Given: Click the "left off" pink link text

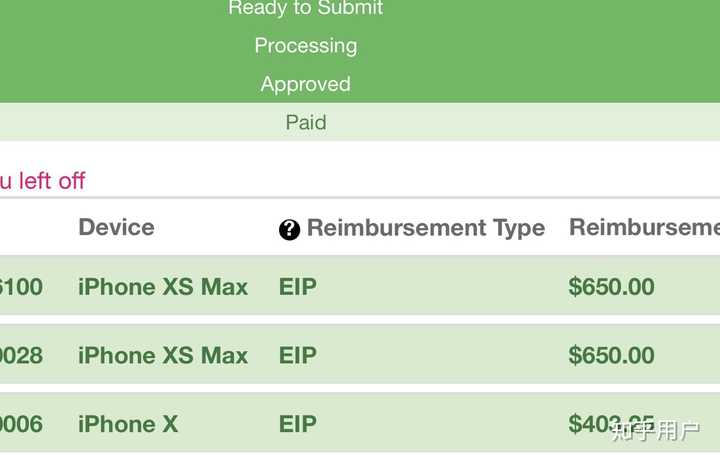Looking at the screenshot, I should click(52, 181).
